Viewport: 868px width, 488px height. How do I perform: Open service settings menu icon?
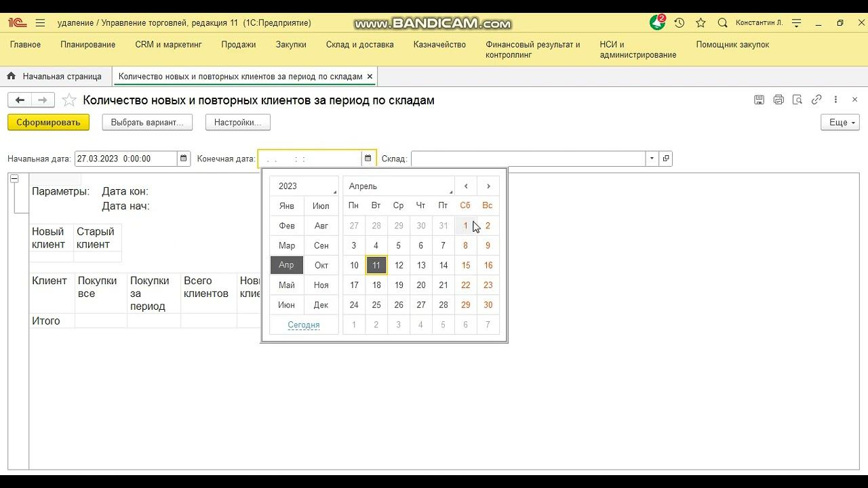(x=797, y=22)
